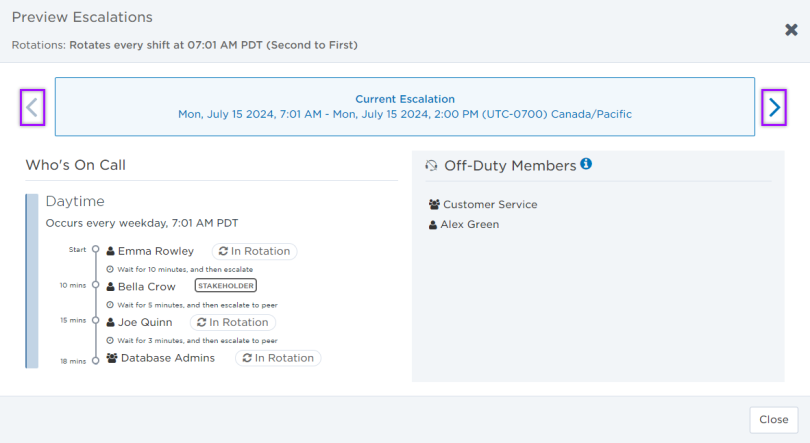The image size is (810, 443).
Task: Select Joe Quinn in the escalation list
Action: click(145, 322)
